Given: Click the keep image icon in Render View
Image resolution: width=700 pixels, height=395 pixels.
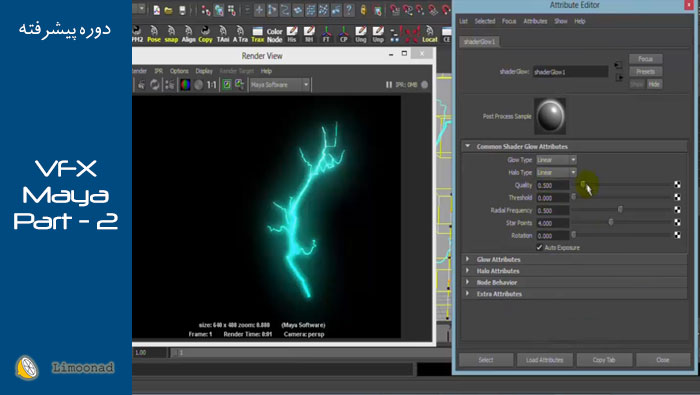Looking at the screenshot, I should (227, 84).
